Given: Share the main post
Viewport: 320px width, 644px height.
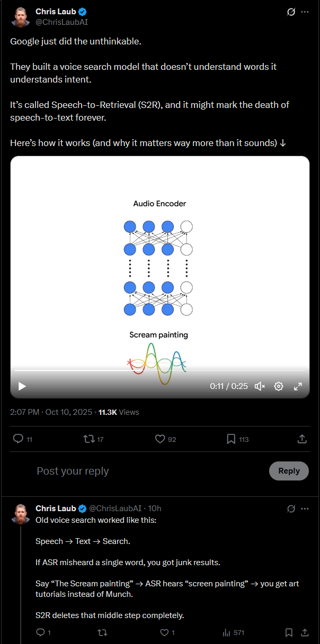Looking at the screenshot, I should tap(302, 439).
